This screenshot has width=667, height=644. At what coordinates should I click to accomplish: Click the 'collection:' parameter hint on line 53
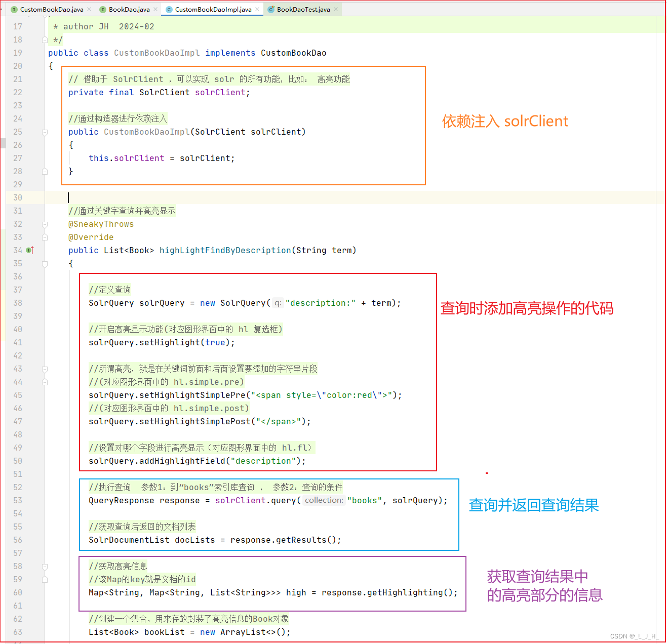[x=324, y=500]
